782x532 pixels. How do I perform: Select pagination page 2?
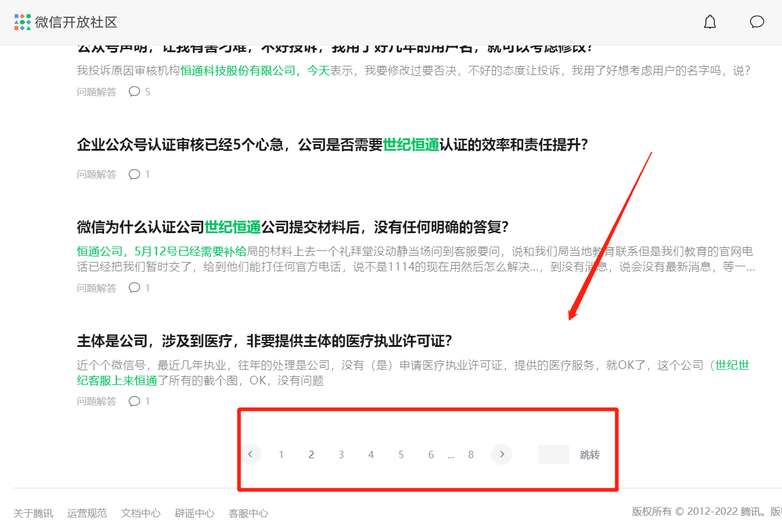coord(311,455)
